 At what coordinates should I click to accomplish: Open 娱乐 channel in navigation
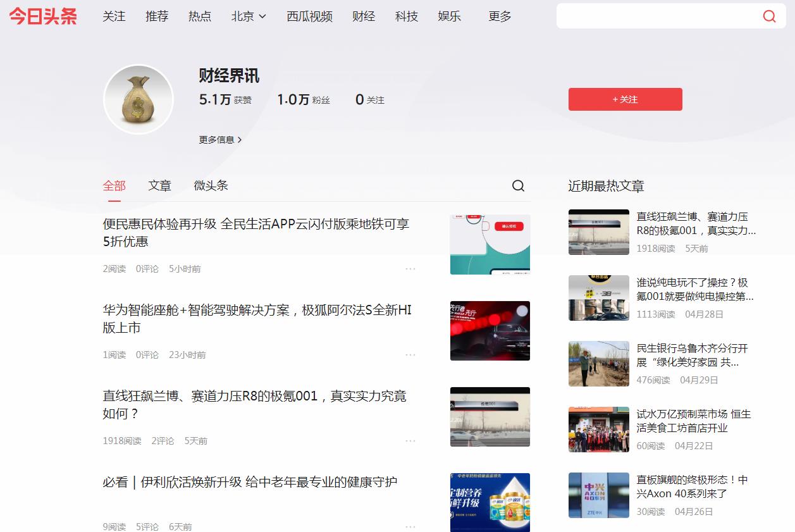(x=449, y=16)
